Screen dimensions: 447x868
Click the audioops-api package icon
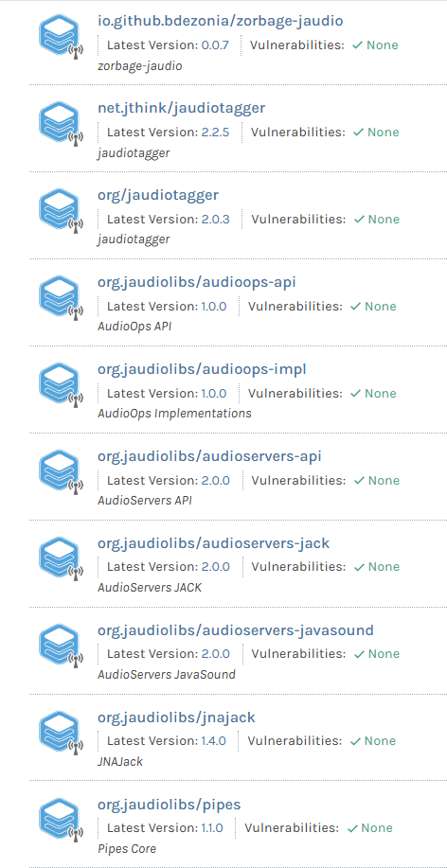coord(61,298)
